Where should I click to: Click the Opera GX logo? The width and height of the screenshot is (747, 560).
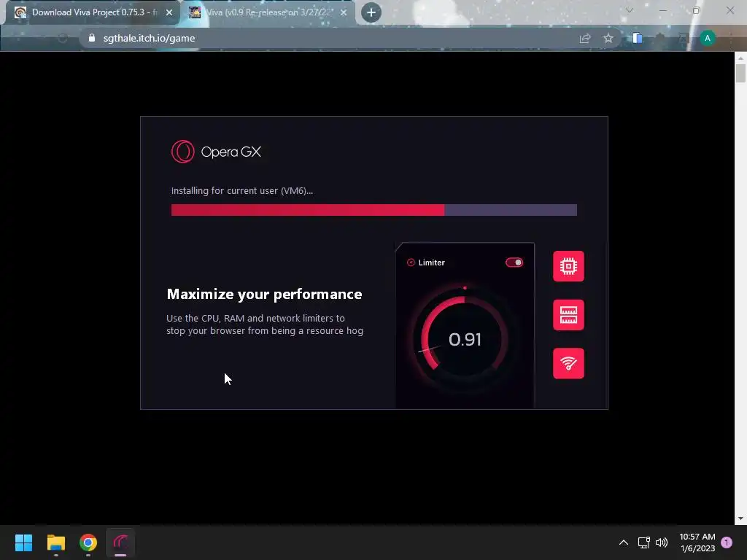(216, 152)
